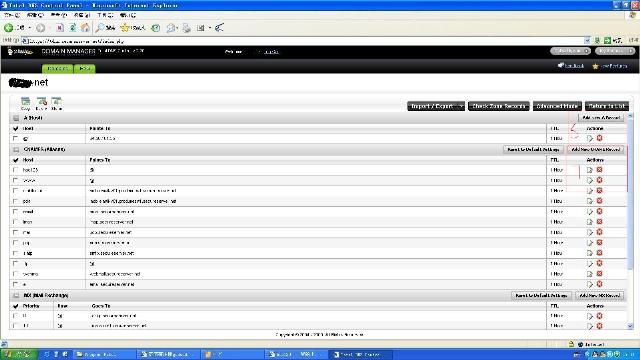Click the browser address bar URL field
The width and height of the screenshot is (640, 360).
[302, 41]
